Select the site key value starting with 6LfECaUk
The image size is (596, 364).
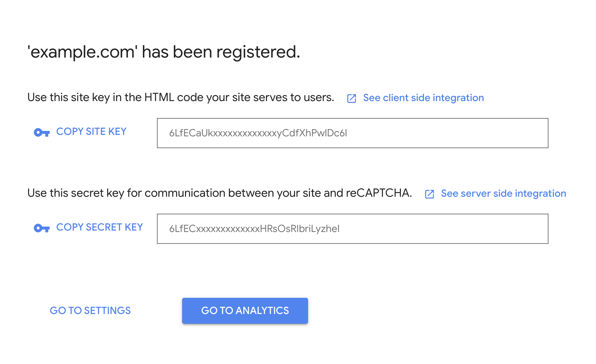tap(258, 133)
